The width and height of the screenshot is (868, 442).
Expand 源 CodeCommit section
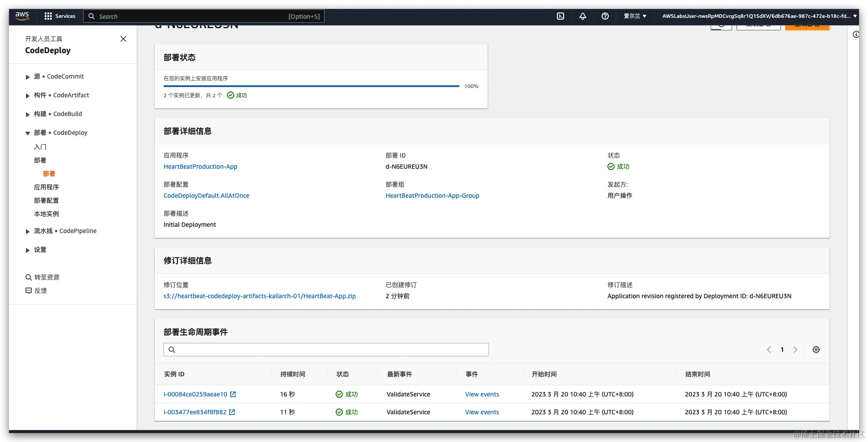28,77
